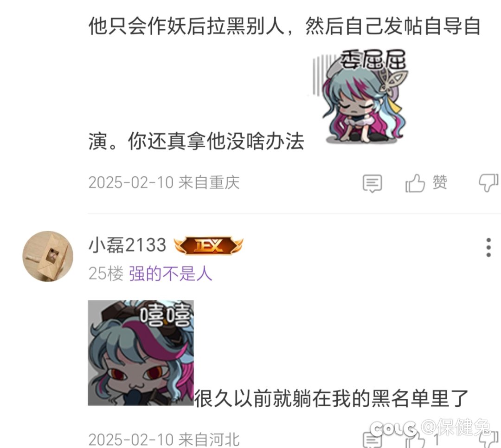This screenshot has height=448, width=501.
Task: View the 嘻嘻 sticker image
Action: click(x=141, y=353)
